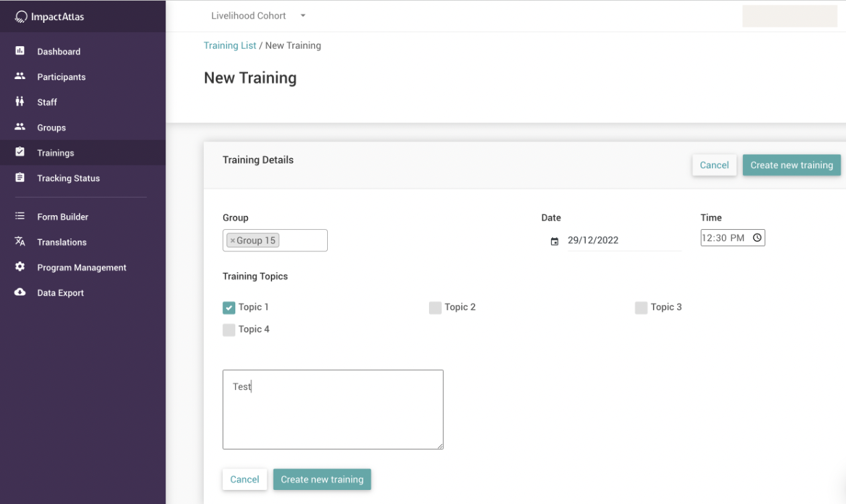The height and width of the screenshot is (504, 846).
Task: Enable the Topic 2 checkbox
Action: (x=435, y=308)
